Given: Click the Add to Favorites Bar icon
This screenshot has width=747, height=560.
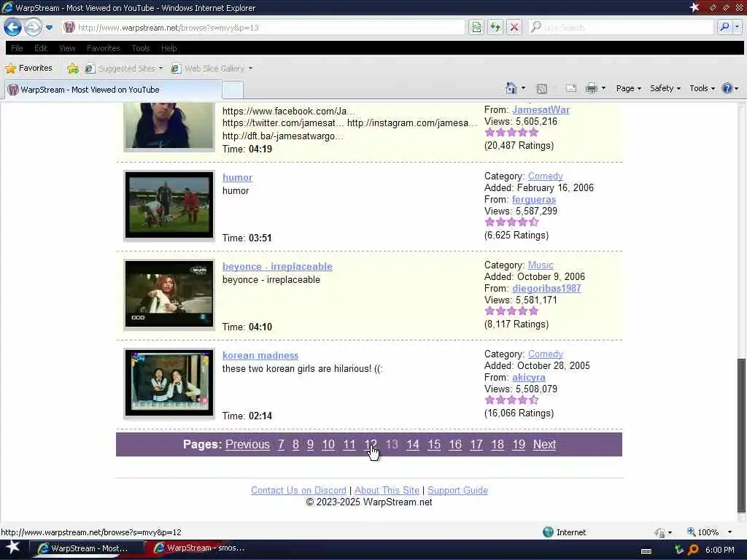Looking at the screenshot, I should 73,69.
